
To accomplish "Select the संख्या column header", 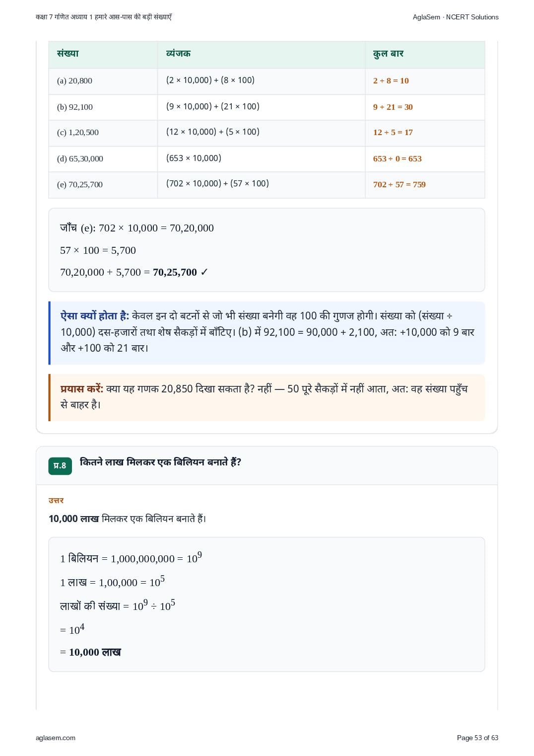I will [68, 54].
